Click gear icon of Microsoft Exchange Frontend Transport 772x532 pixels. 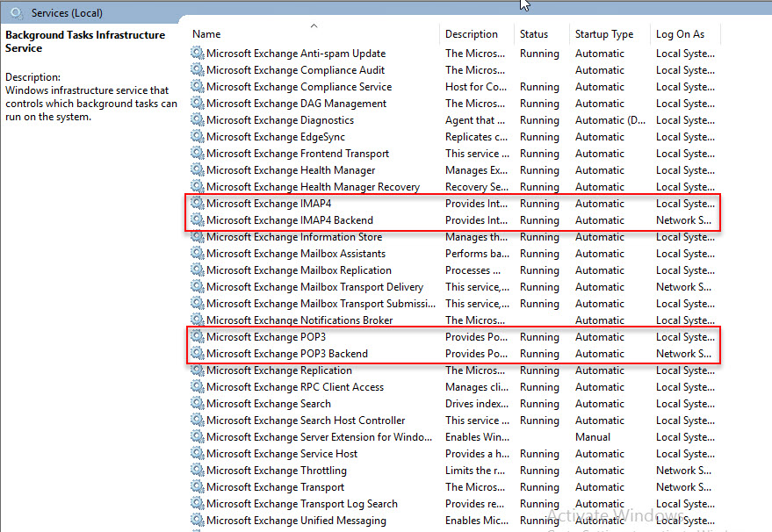198,153
